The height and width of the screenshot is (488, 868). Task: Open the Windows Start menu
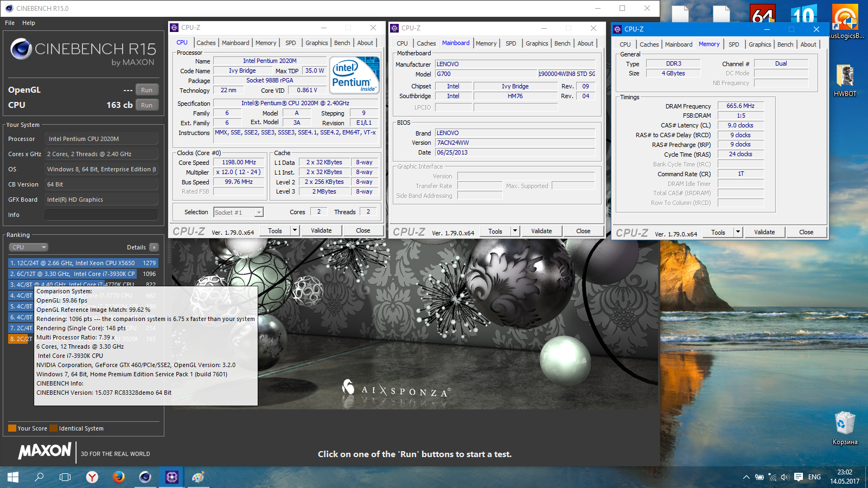[x=13, y=477]
